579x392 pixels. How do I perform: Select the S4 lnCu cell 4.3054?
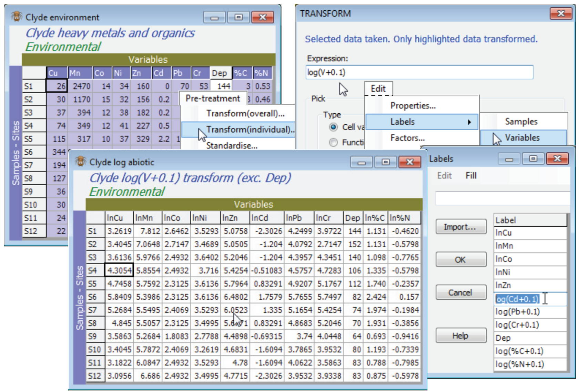coord(119,271)
